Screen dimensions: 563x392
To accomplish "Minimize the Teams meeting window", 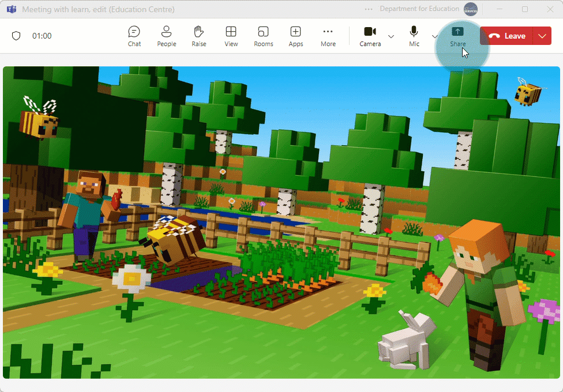I will pyautogui.click(x=500, y=9).
